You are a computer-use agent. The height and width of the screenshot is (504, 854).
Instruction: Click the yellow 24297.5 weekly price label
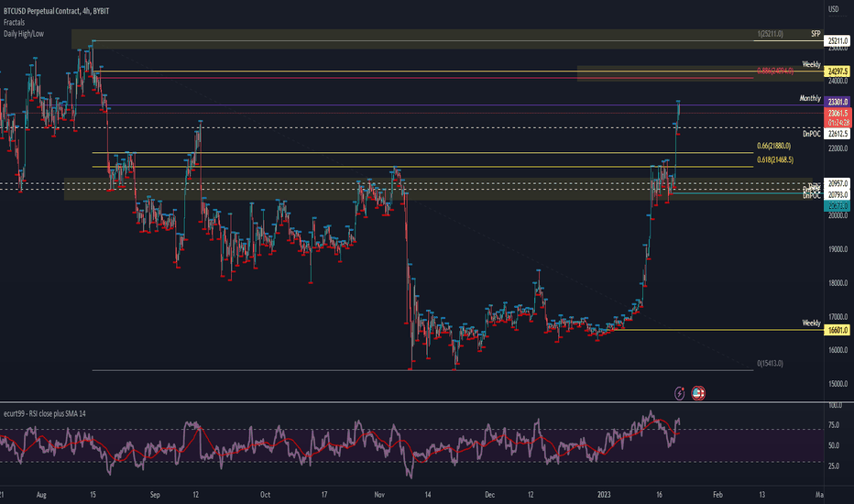(x=838, y=71)
